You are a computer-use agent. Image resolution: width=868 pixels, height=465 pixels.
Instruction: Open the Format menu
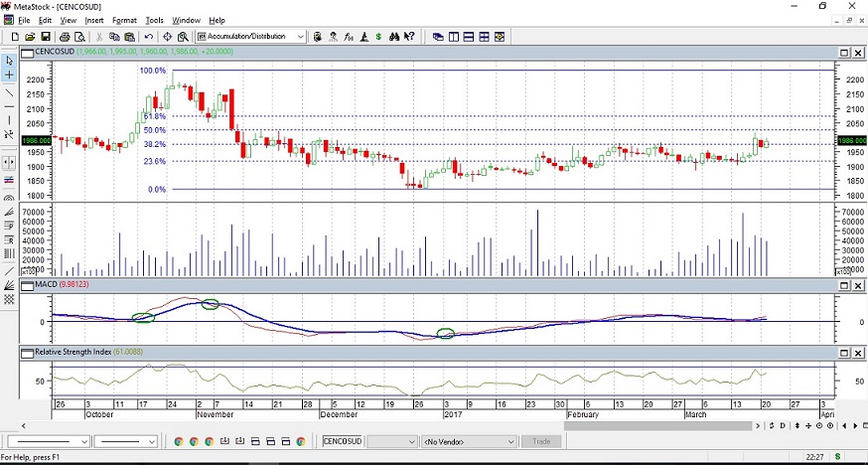tap(124, 21)
